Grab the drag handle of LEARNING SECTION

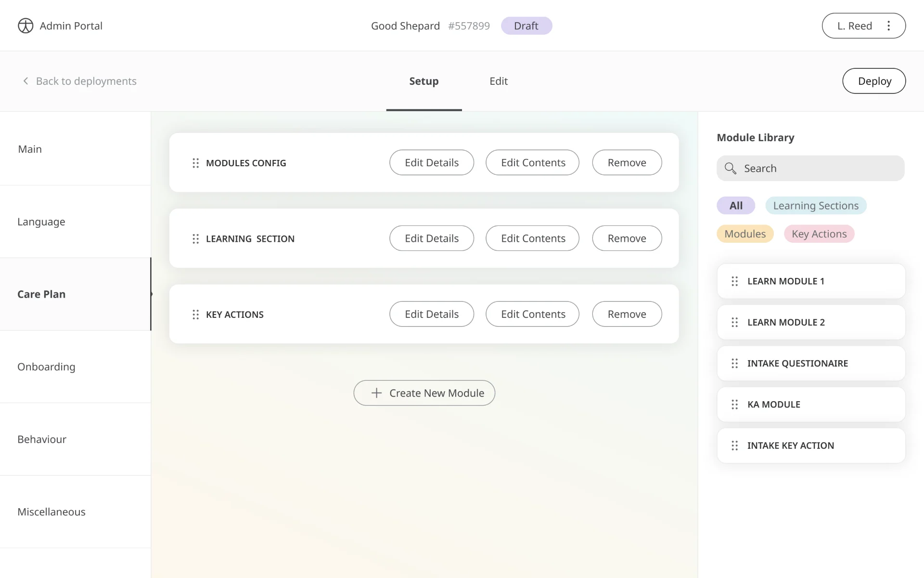coord(195,238)
